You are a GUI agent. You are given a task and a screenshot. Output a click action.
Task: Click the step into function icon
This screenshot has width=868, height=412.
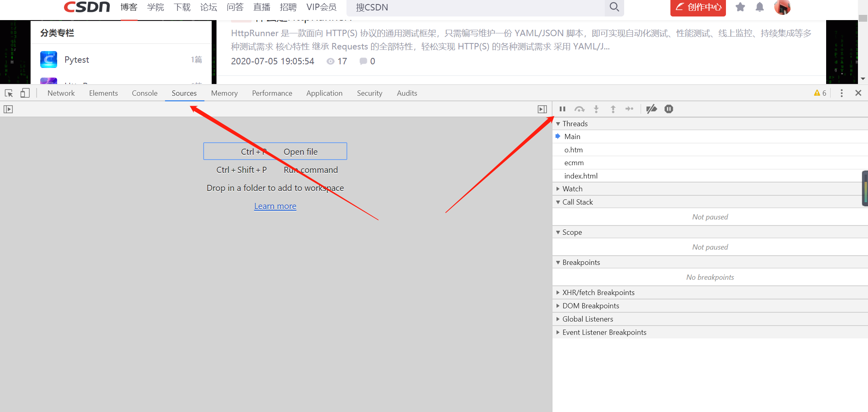(x=596, y=109)
